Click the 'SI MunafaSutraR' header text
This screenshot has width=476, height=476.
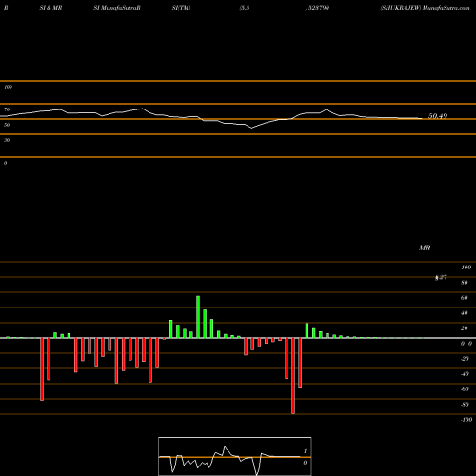click(x=117, y=8)
